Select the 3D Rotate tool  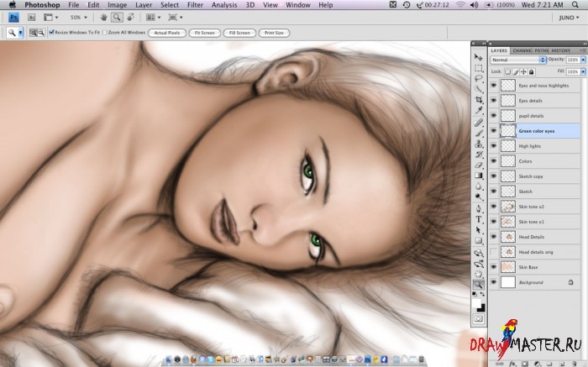point(479,253)
